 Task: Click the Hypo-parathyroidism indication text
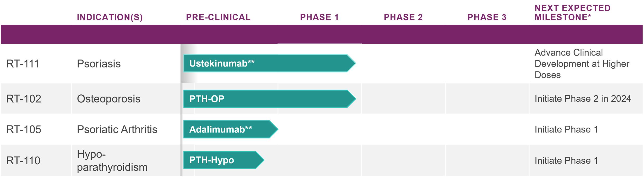pyautogui.click(x=112, y=161)
